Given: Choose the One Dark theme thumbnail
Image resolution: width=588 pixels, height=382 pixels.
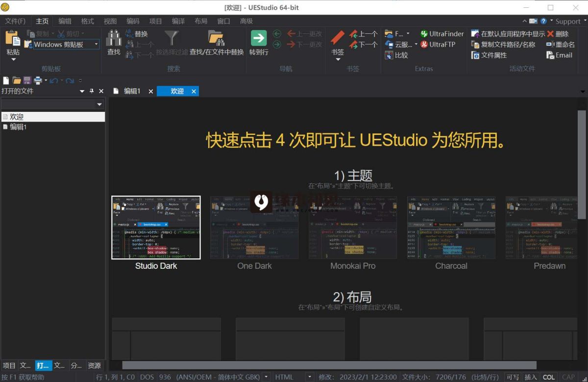Looking at the screenshot, I should (254, 228).
